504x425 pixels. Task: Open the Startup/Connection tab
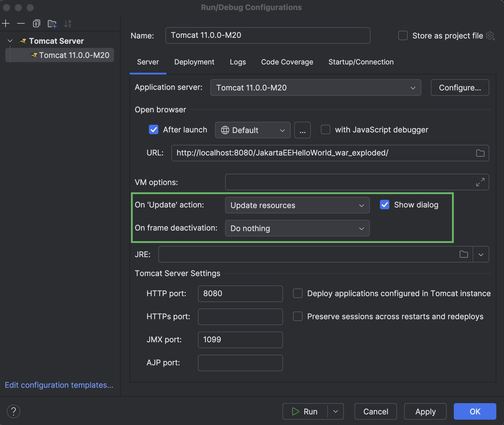[361, 62]
